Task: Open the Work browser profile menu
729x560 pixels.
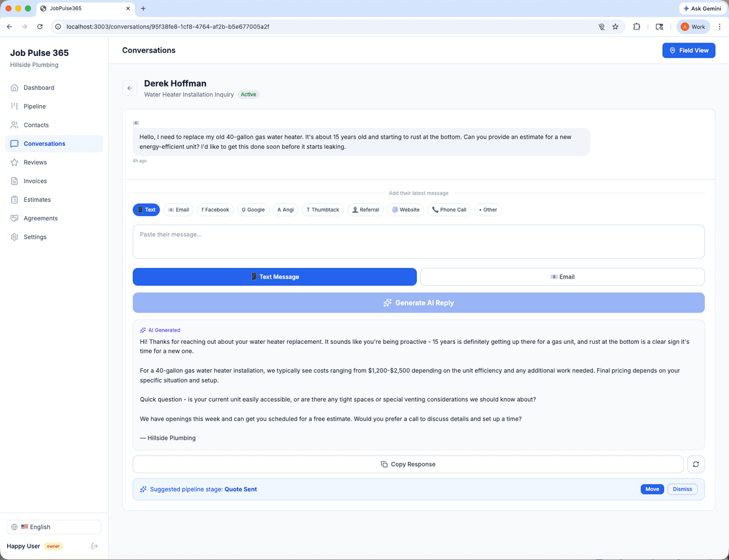Action: pos(693,26)
